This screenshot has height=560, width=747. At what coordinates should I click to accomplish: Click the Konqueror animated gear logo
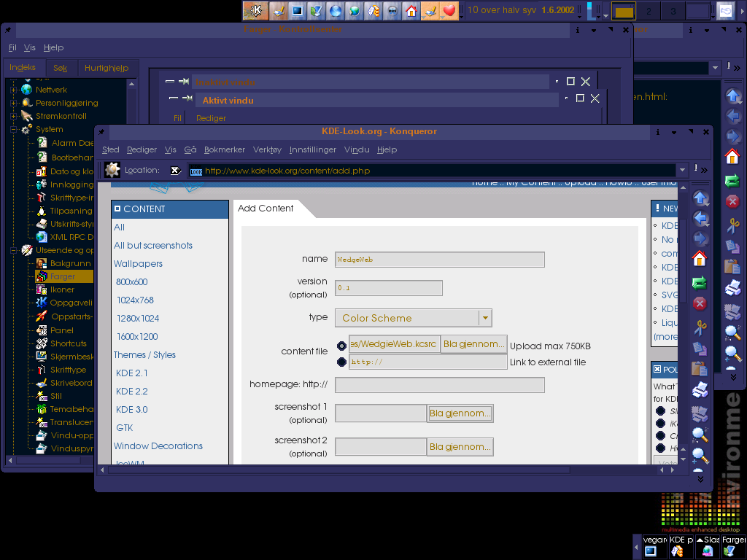(x=112, y=170)
